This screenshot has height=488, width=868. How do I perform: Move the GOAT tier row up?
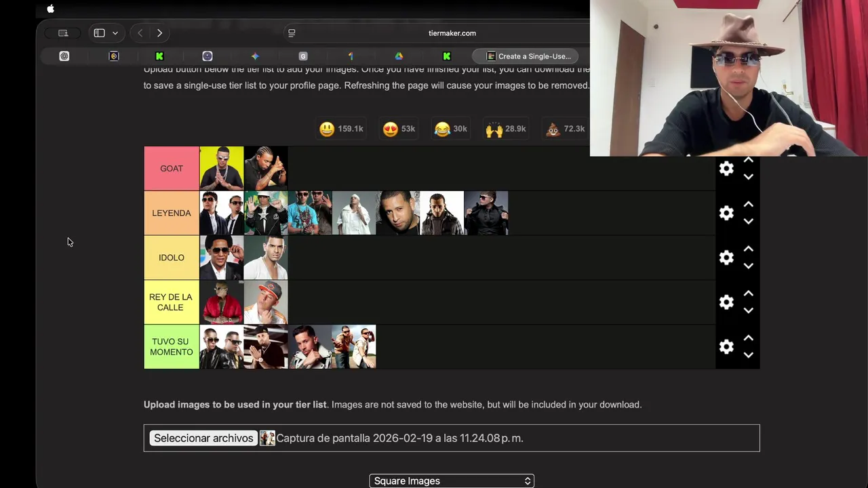(x=748, y=160)
